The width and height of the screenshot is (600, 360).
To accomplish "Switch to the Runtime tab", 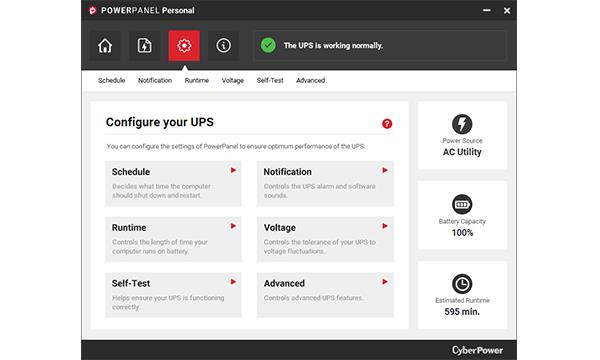I will pyautogui.click(x=197, y=80).
